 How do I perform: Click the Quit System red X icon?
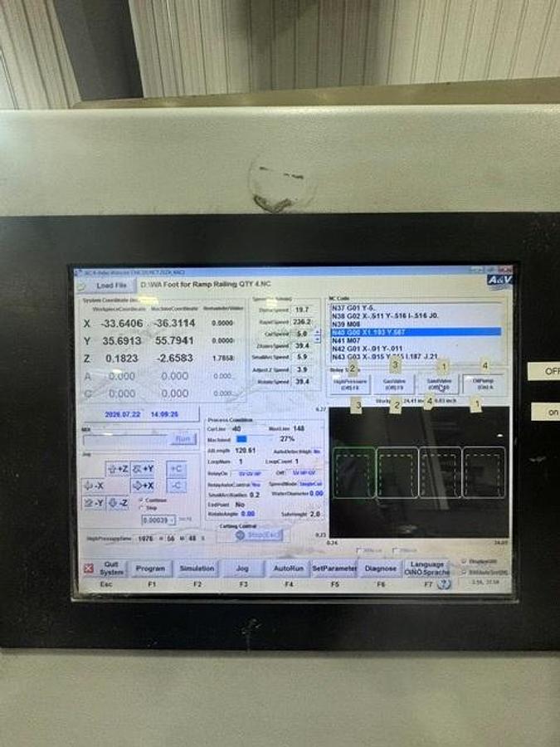89,568
